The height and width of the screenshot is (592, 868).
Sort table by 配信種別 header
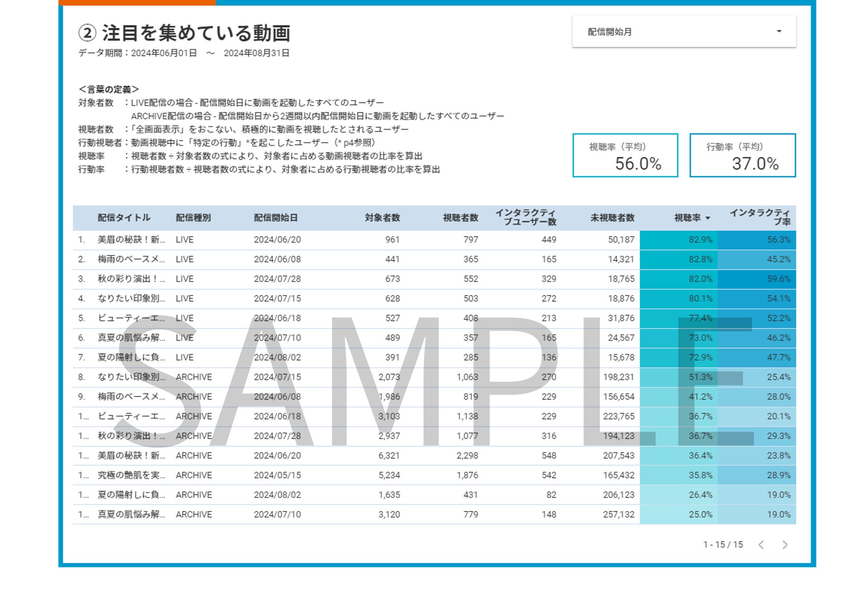pyautogui.click(x=193, y=218)
